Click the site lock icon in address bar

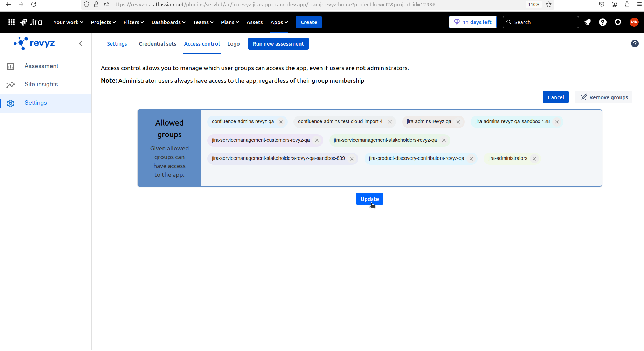[x=96, y=4]
